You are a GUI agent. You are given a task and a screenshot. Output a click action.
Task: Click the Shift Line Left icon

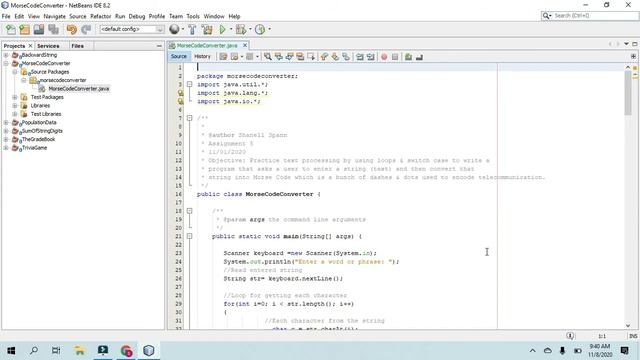[x=360, y=57]
